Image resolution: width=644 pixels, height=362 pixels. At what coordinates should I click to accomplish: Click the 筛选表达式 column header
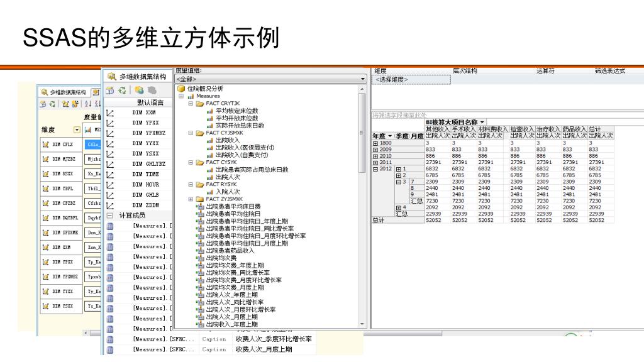click(609, 70)
